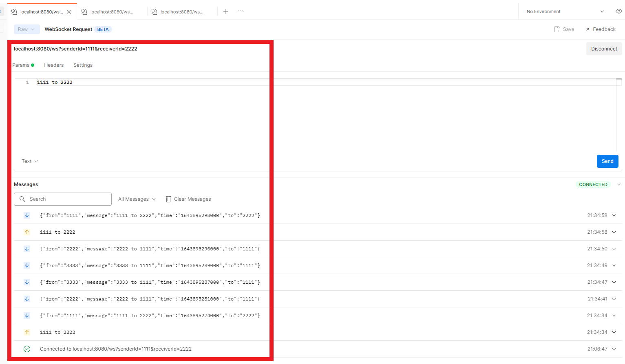Open the tab options ellipsis menu
This screenshot has width=625, height=364.
pos(241,11)
